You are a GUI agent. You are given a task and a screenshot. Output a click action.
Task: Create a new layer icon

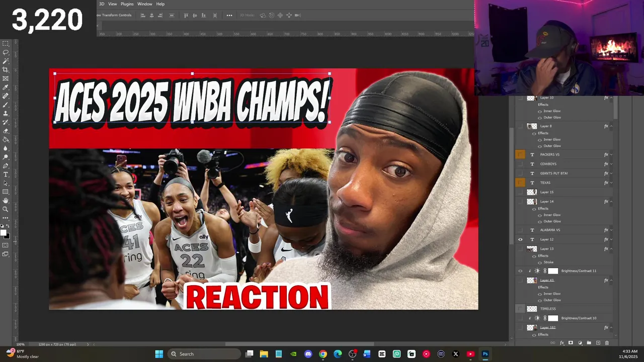pos(598,343)
